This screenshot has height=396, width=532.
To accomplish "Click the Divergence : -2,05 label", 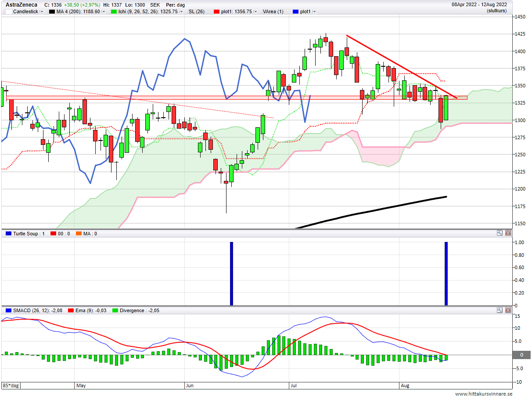I will pyautogui.click(x=140, y=310).
